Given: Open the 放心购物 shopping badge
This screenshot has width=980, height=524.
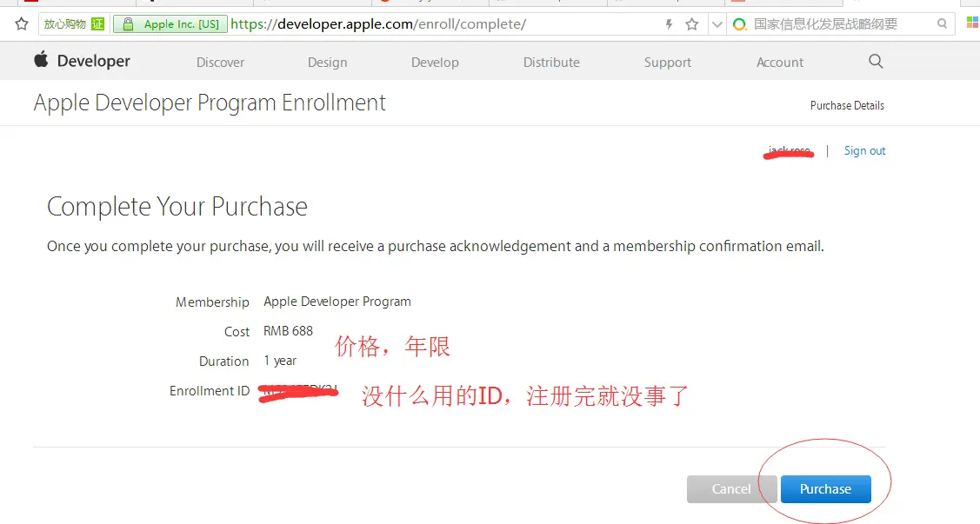Looking at the screenshot, I should [x=73, y=24].
